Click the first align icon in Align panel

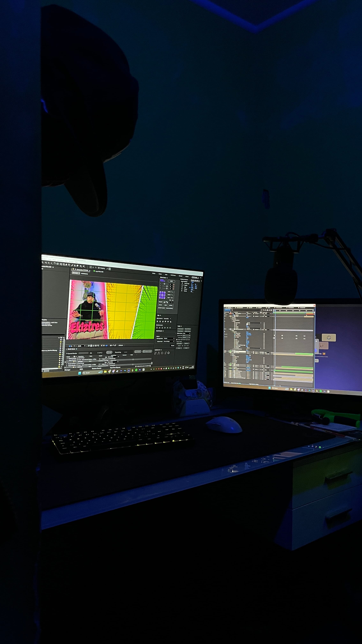pos(157,322)
